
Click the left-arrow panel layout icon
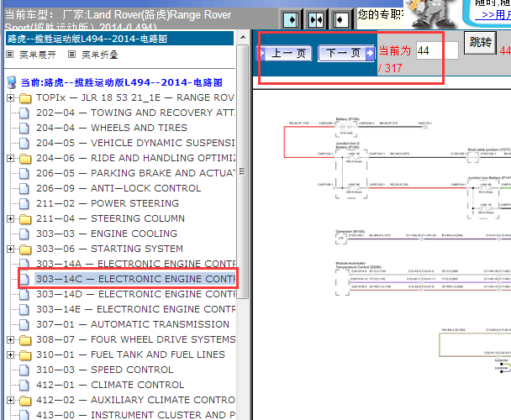pos(340,20)
